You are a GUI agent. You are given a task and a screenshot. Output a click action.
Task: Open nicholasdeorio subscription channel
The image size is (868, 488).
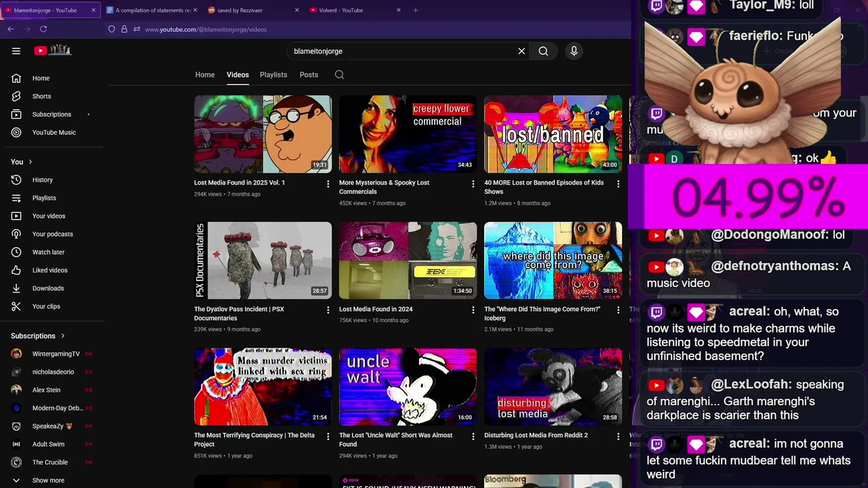tap(52, 371)
